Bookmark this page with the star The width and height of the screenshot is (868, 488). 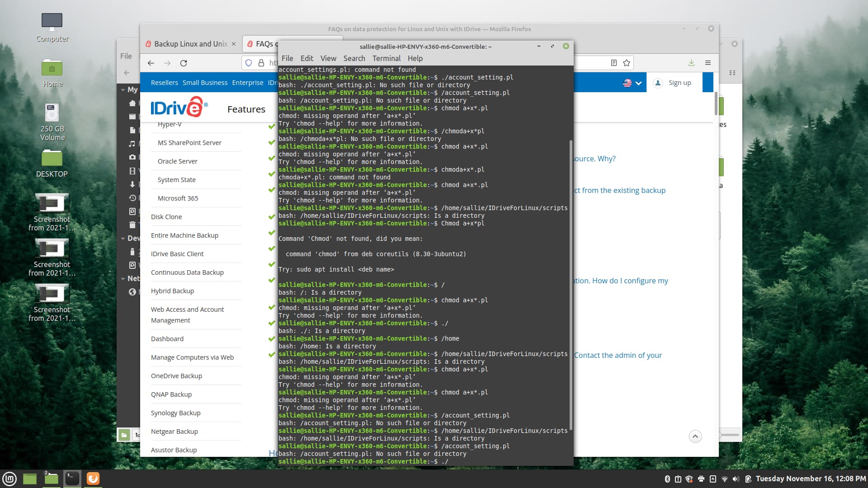point(626,63)
